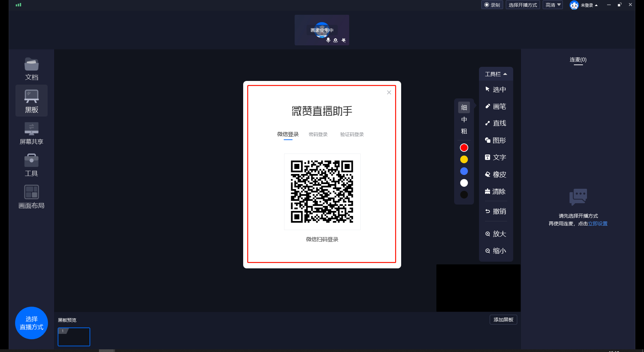Collapse the 工具栏 toolbar
This screenshot has width=644, height=352.
pyautogui.click(x=496, y=74)
